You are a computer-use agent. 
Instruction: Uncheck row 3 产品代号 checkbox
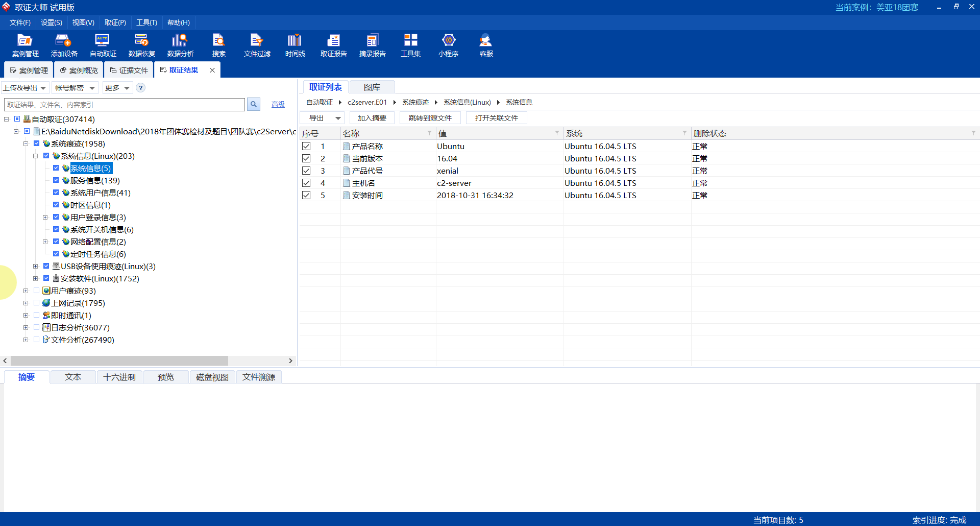[x=306, y=171]
